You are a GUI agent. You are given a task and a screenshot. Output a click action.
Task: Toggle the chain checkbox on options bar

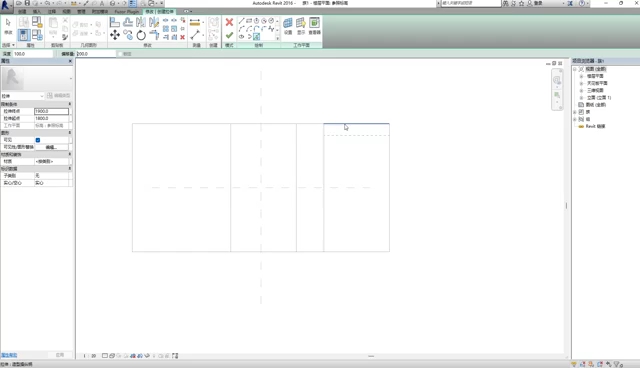point(120,54)
